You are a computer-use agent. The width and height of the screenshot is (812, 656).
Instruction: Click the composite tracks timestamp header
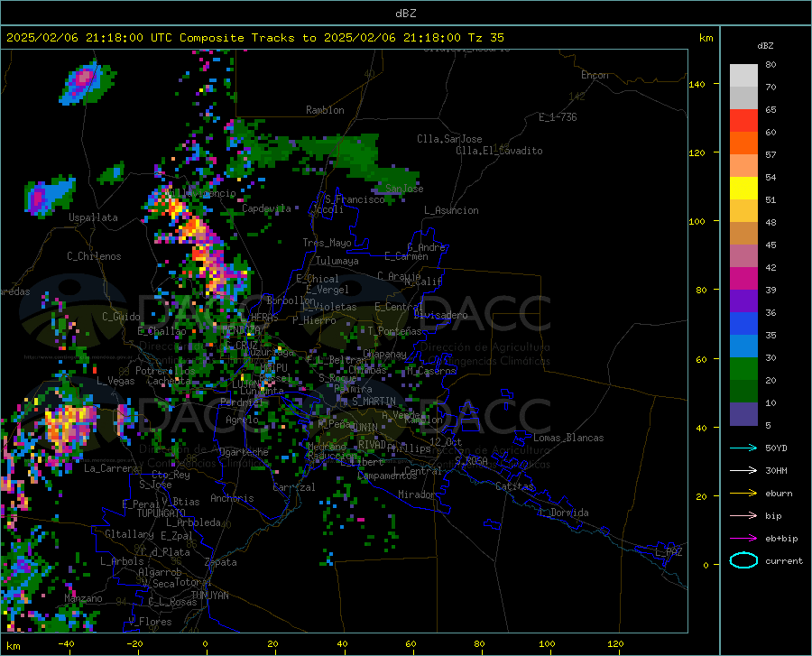(x=254, y=38)
